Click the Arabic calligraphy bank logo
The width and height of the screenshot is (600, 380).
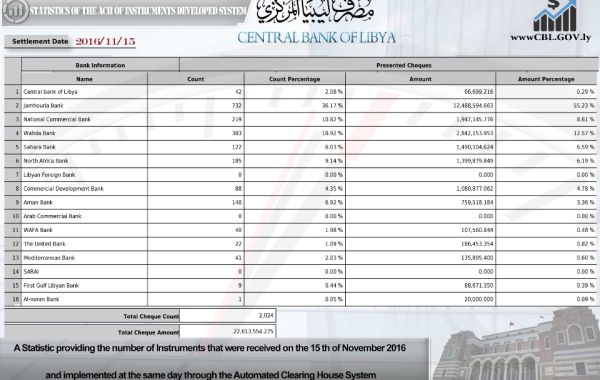[x=315, y=12]
